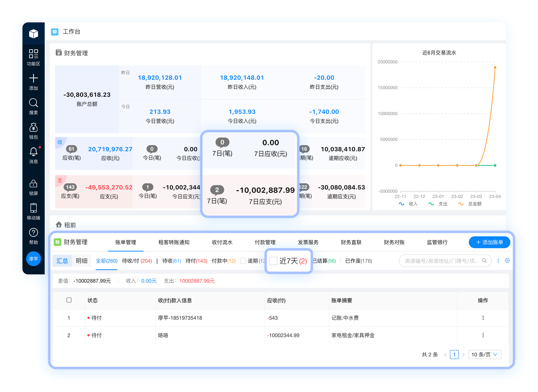Click the table settings gear icon
The width and height of the screenshot is (538, 392).
coord(507,261)
